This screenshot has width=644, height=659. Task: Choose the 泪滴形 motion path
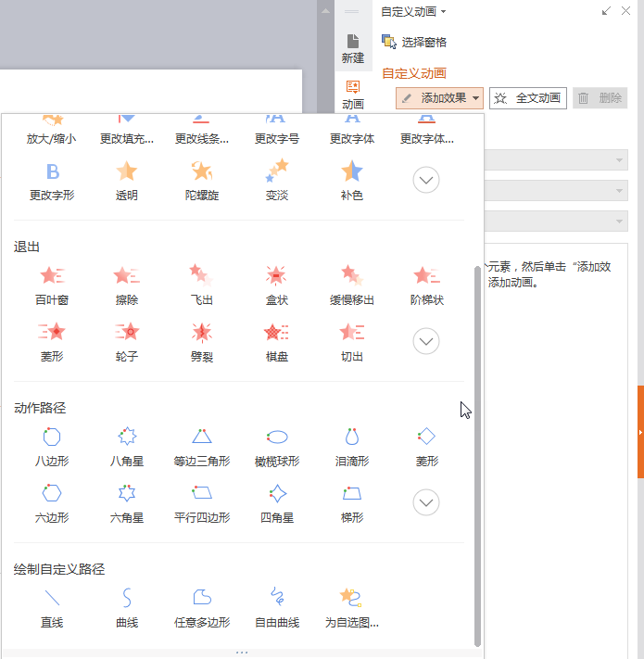351,445
